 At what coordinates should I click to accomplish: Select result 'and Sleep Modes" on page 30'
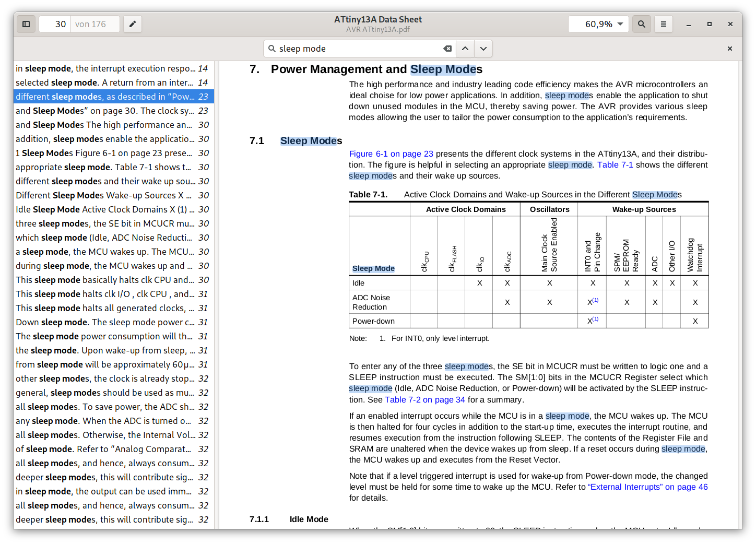(x=114, y=111)
